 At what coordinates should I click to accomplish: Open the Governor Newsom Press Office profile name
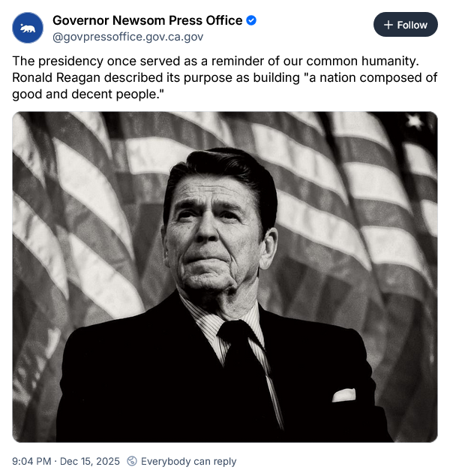tap(147, 20)
